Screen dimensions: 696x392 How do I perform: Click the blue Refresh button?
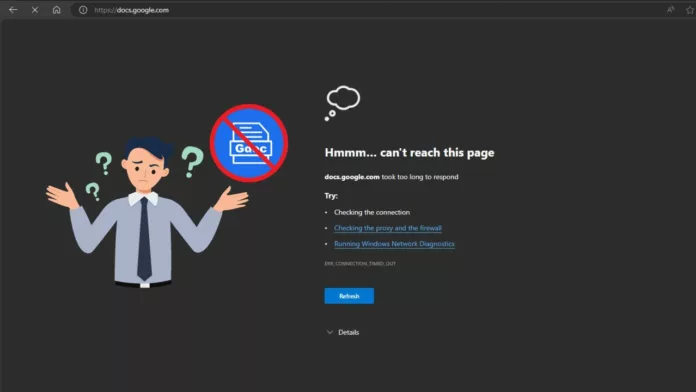tap(349, 296)
